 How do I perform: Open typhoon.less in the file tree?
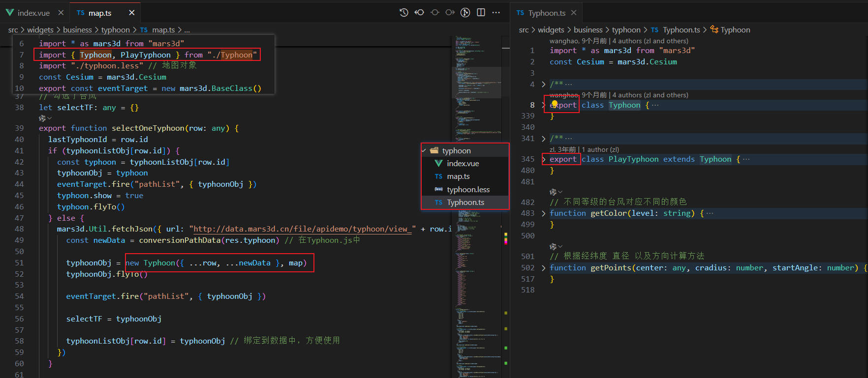point(468,189)
